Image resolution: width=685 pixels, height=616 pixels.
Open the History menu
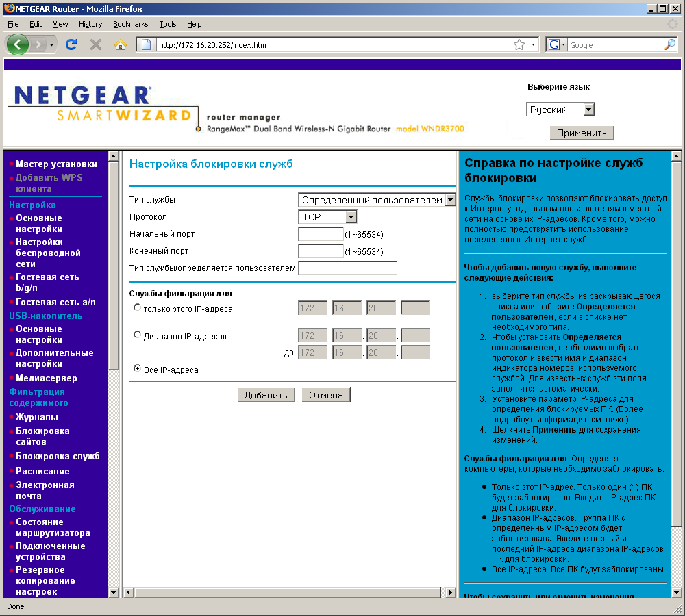pyautogui.click(x=90, y=24)
